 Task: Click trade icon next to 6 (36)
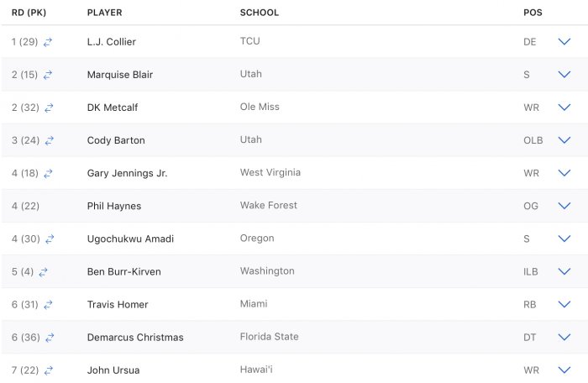(50, 338)
